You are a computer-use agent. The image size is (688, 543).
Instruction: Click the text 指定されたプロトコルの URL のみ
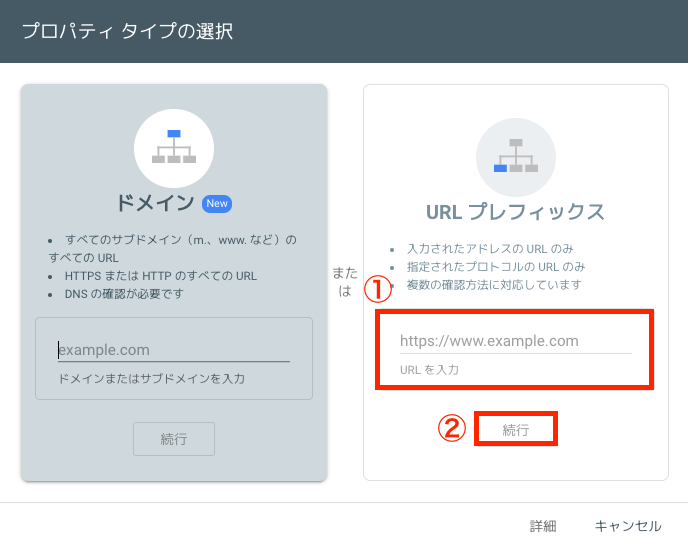(496, 267)
